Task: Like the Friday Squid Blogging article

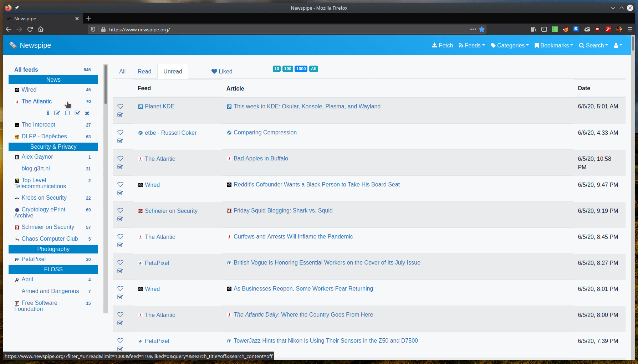Action: [120, 210]
